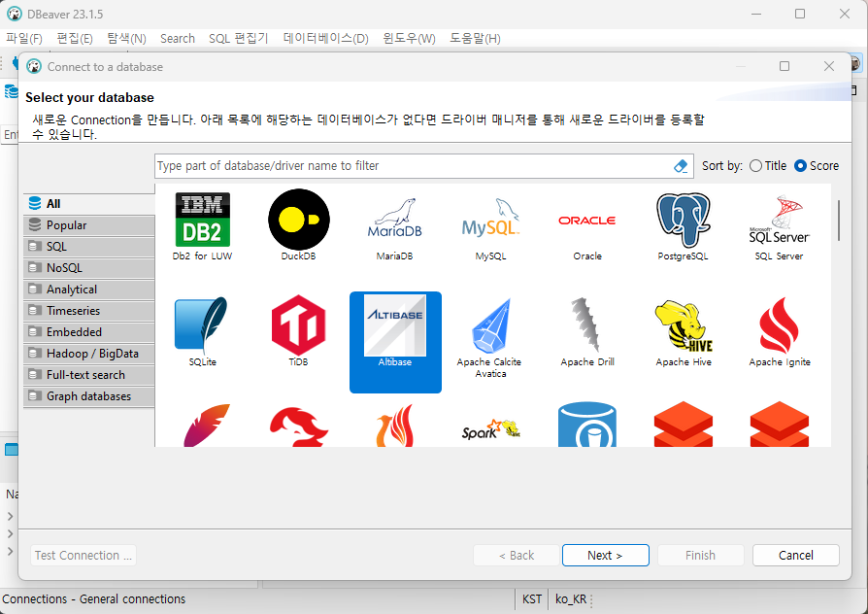Open the SQL 편집기 menu
868x614 pixels.
[x=238, y=38]
